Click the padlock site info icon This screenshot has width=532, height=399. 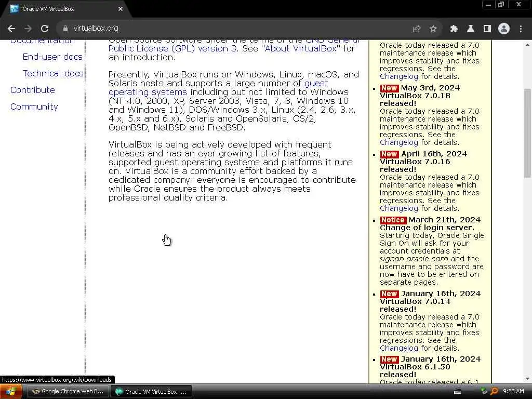point(65,29)
